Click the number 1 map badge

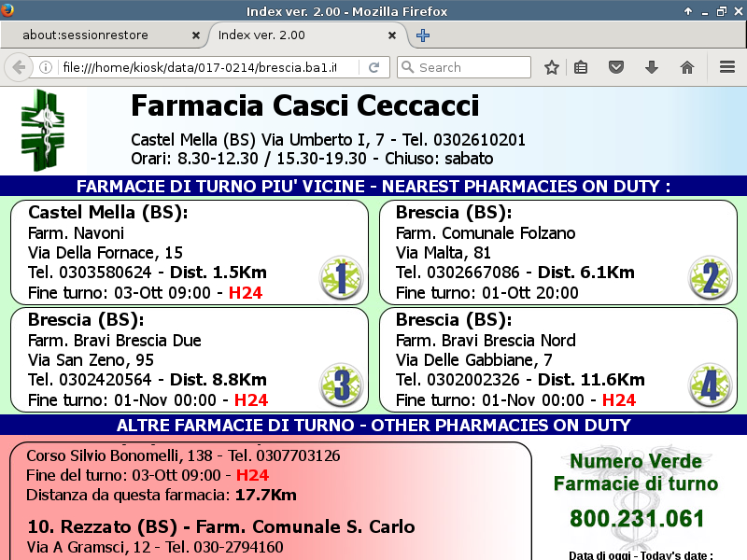pos(341,278)
